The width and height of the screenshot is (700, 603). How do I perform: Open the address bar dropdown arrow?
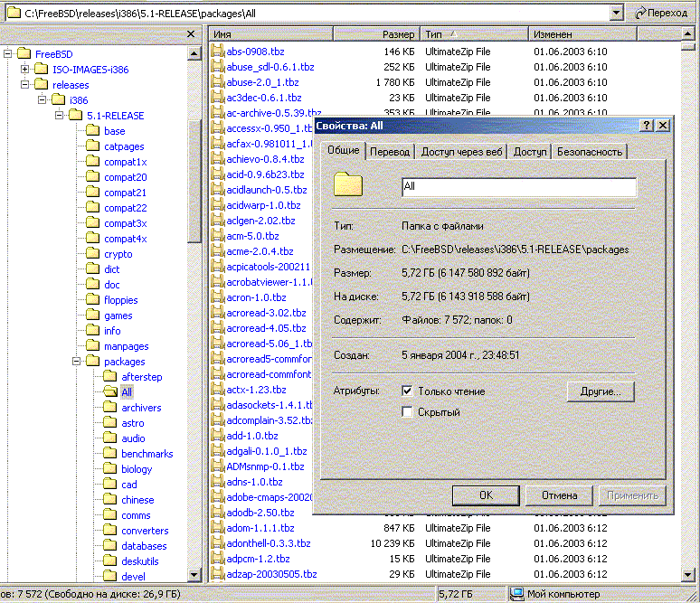tap(616, 13)
